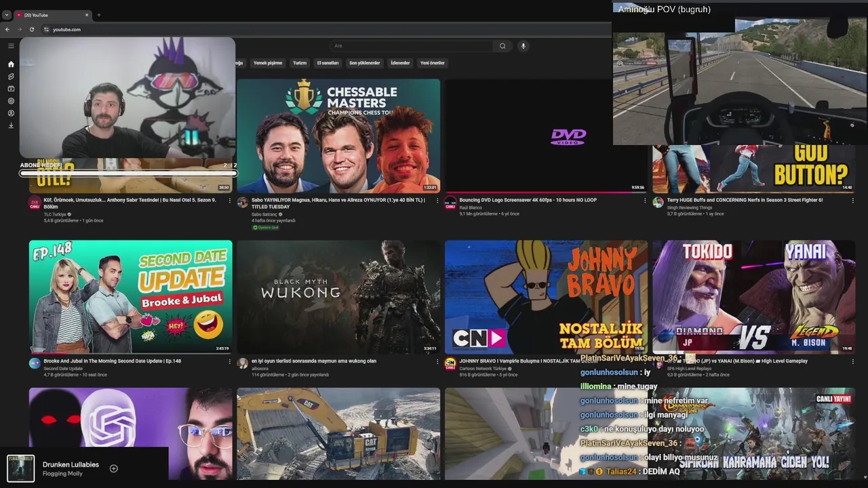Click the youtube.com address bar

coord(325,29)
